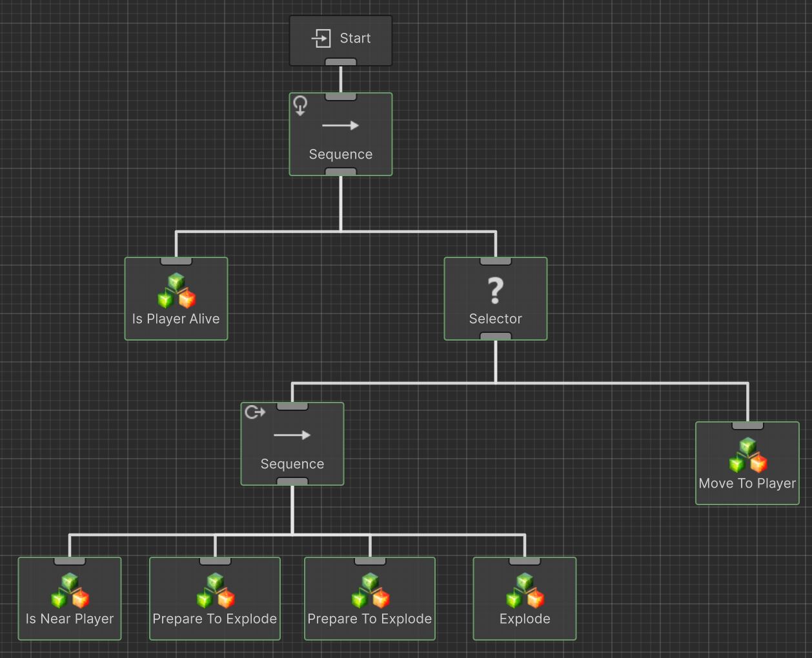This screenshot has height=658, width=812.
Task: Click the cubes icon of Move To Player
Action: [x=747, y=455]
